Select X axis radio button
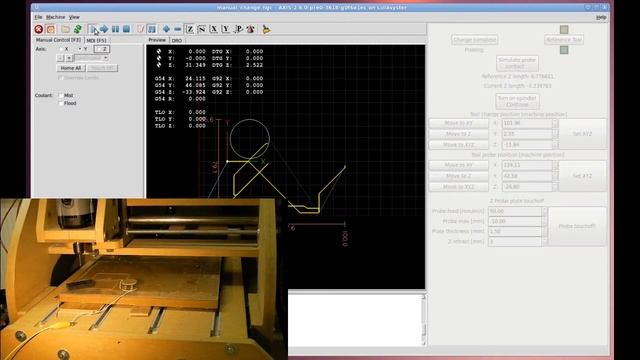 click(62, 49)
